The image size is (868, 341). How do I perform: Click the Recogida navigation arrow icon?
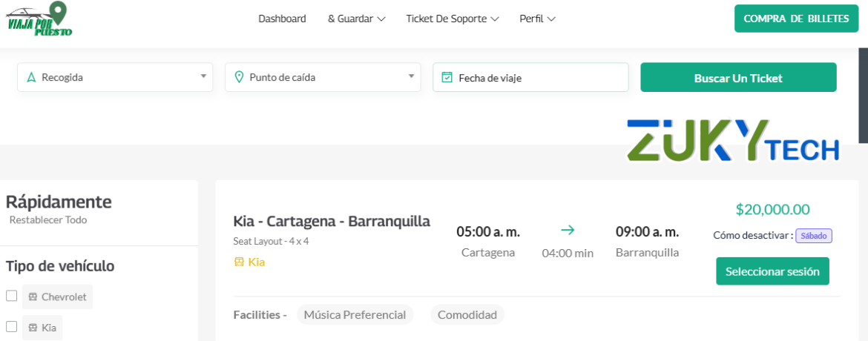click(31, 77)
